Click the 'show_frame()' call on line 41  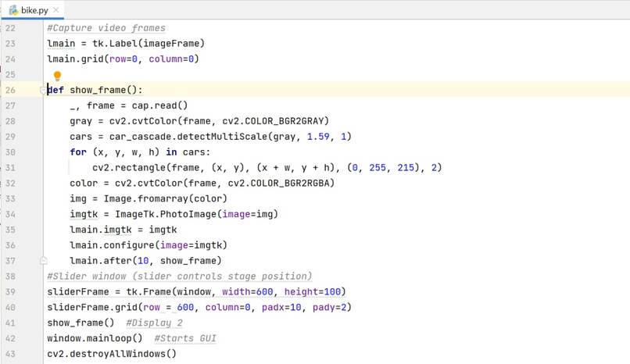pos(81,323)
